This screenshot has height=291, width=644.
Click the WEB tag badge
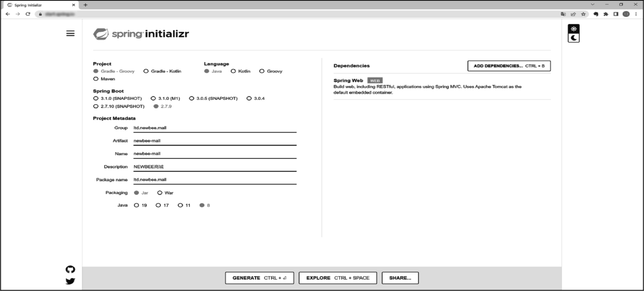pyautogui.click(x=375, y=81)
